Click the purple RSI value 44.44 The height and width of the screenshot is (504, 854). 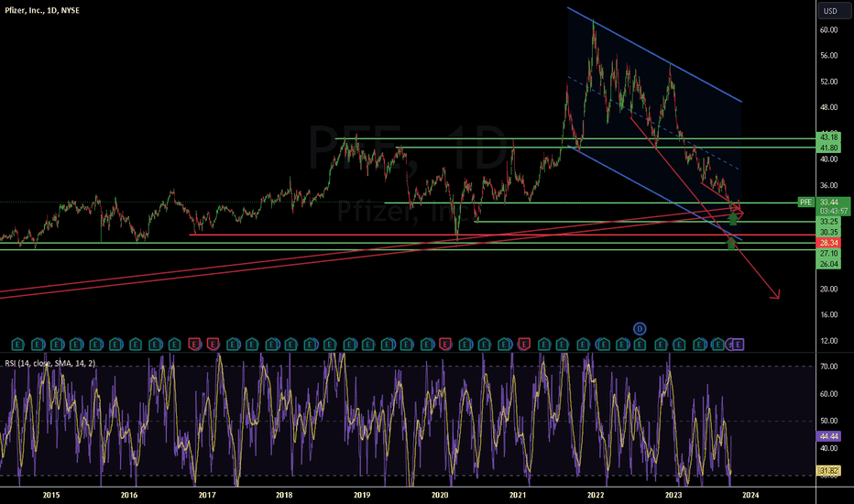[829, 436]
